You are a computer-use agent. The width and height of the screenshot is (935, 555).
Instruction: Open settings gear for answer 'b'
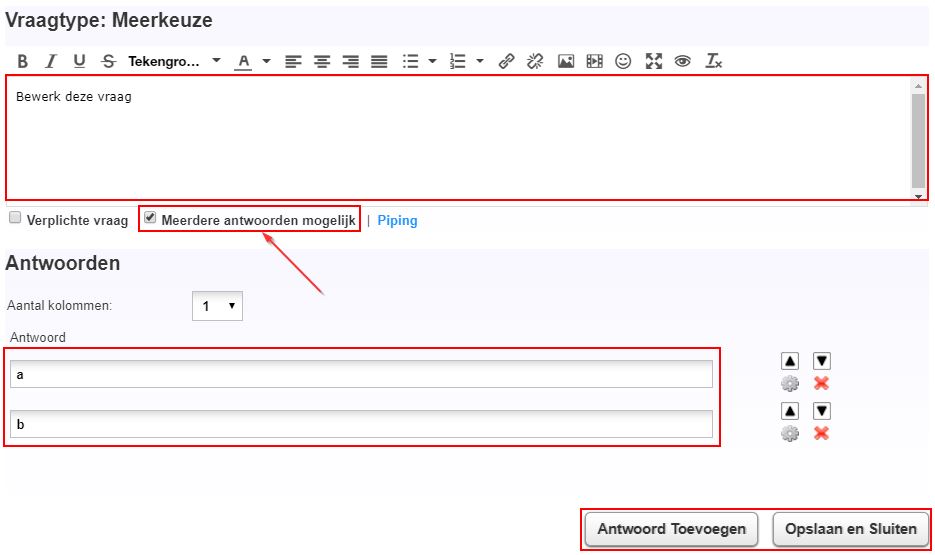pos(790,433)
